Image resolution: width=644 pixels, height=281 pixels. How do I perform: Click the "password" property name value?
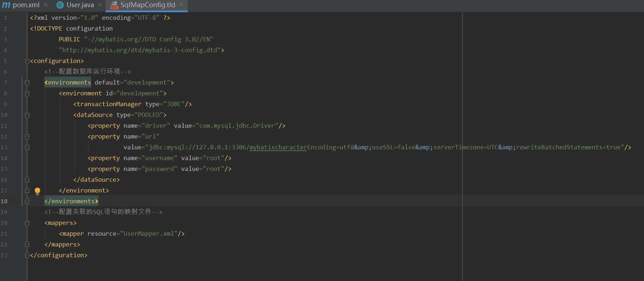(160, 169)
